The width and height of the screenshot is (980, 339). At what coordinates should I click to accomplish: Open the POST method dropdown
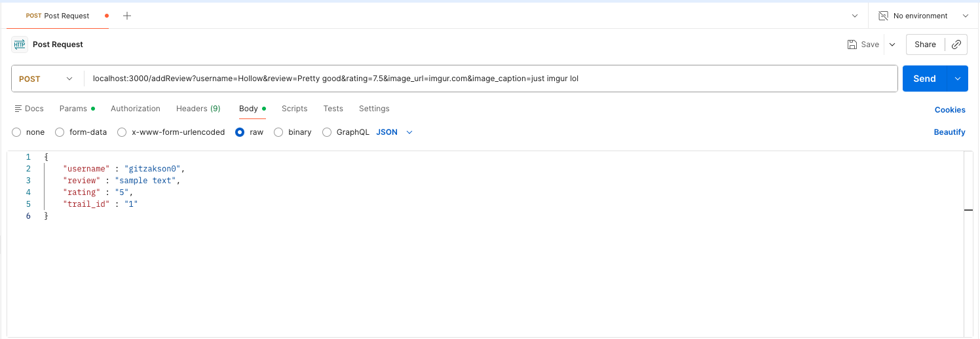(x=47, y=79)
